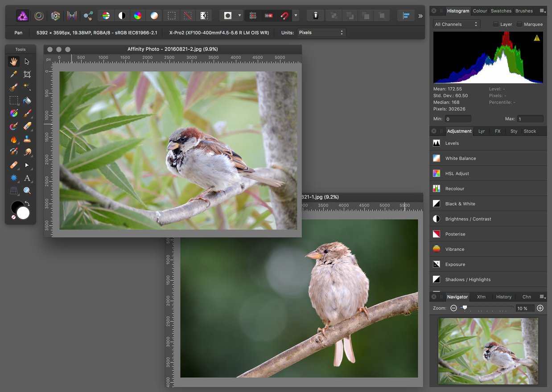Add a Vibrance adjustment

click(x=488, y=249)
